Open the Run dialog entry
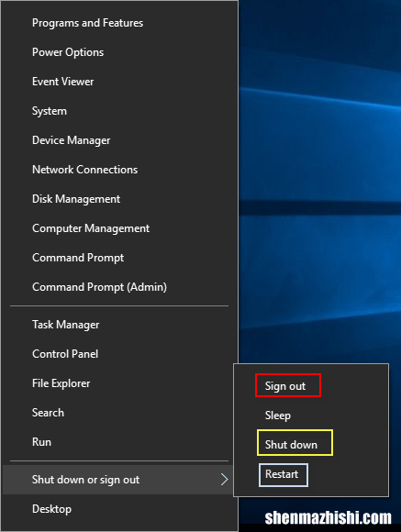Image resolution: width=401 pixels, height=532 pixels. 119,442
